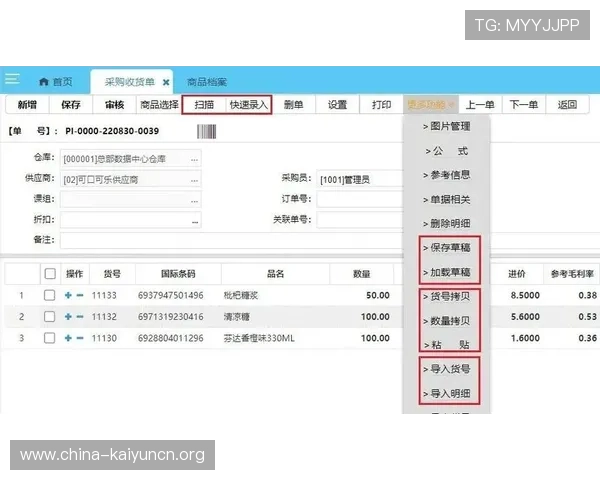Click the 删单 button
600x480 pixels.
pos(293,104)
